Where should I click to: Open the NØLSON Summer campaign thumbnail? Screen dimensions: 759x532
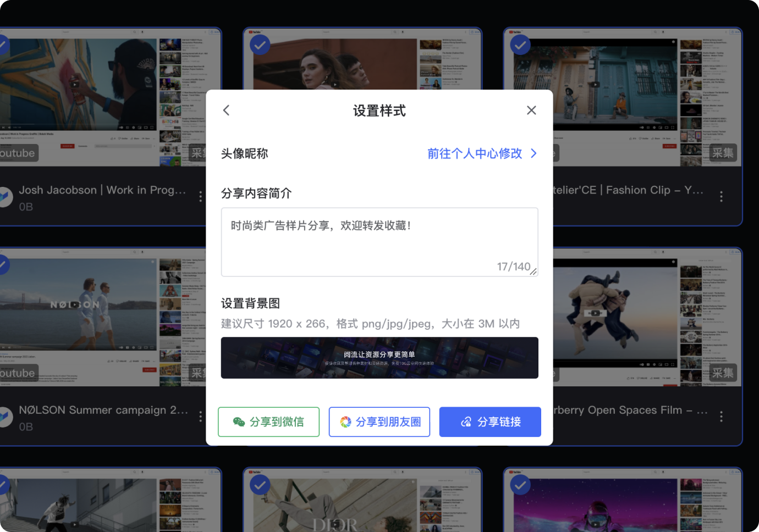point(103,318)
